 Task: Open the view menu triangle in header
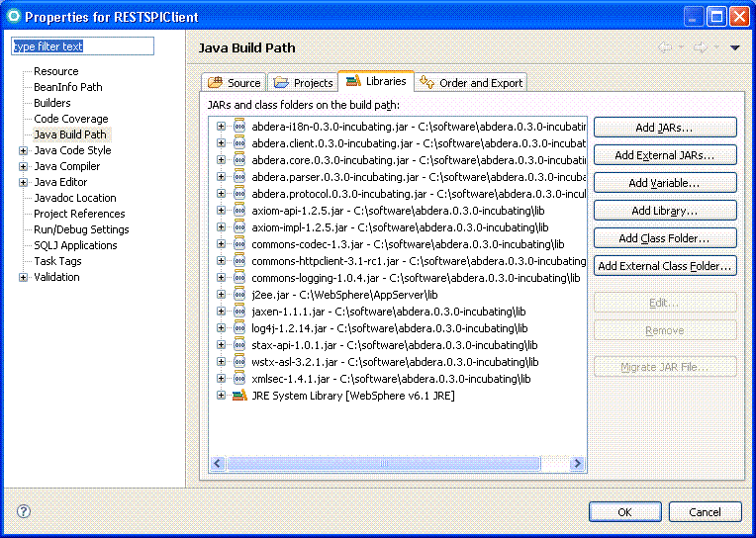tap(735, 47)
